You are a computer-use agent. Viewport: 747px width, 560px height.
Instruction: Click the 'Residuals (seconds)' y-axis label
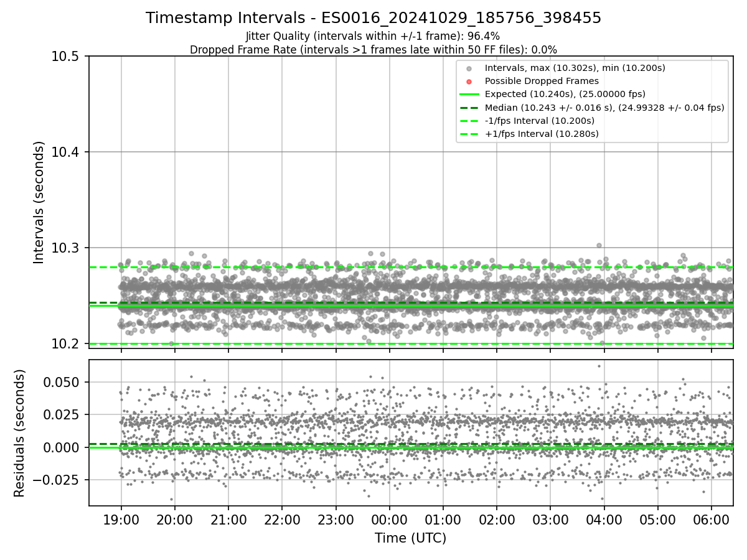point(20,433)
